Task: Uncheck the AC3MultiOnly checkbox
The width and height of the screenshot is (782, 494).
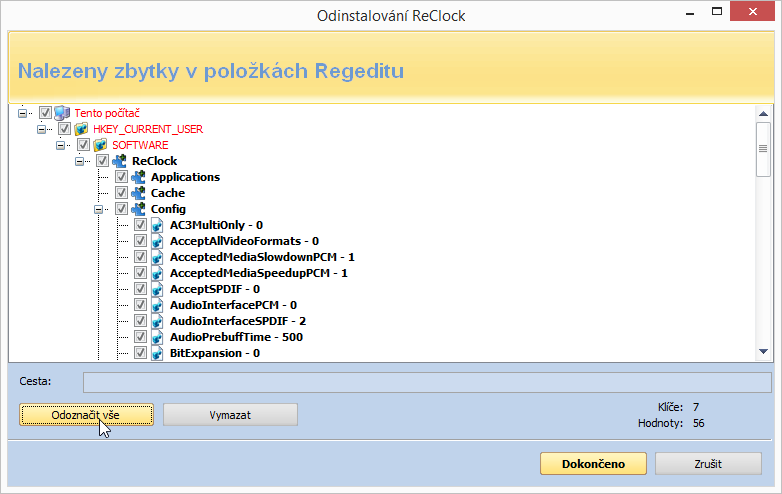Action: [x=140, y=225]
